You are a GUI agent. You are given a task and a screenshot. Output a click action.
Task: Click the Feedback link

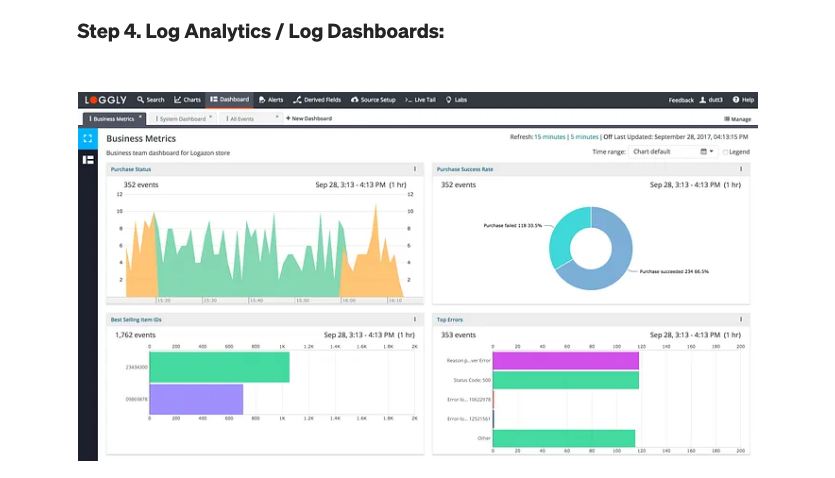pyautogui.click(x=681, y=100)
